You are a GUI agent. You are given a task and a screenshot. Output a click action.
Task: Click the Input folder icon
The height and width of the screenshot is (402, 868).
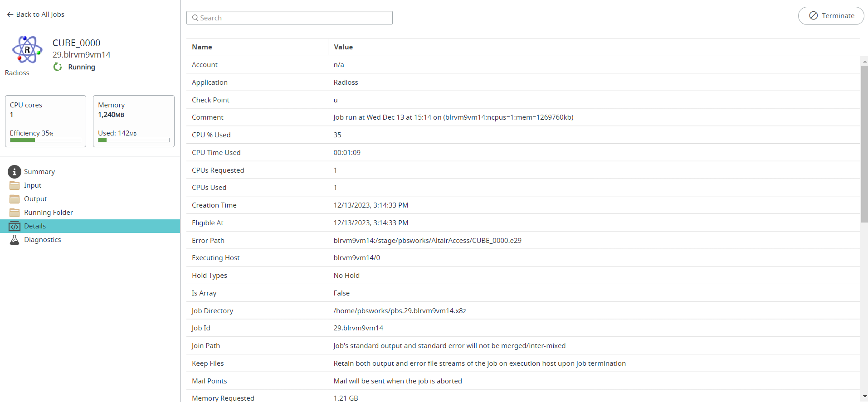(15, 185)
